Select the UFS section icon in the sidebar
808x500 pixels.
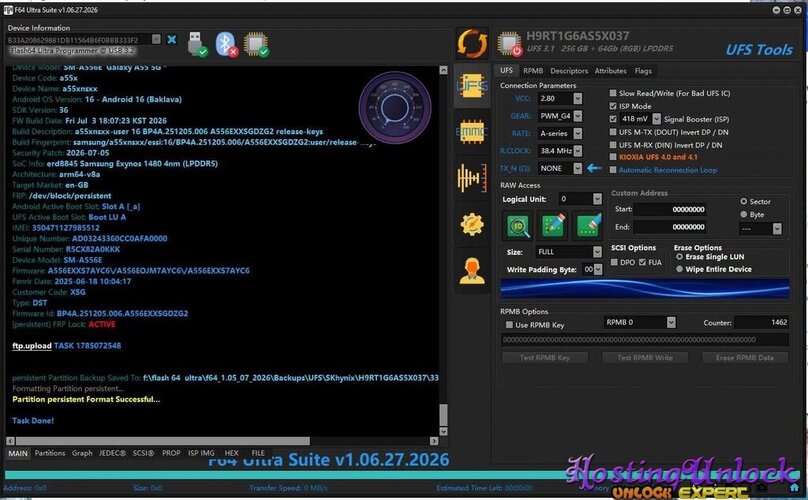click(472, 86)
